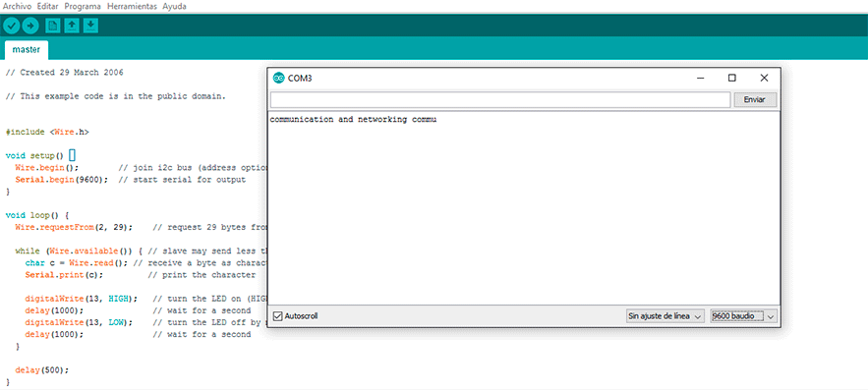Viewport: 868px width, 391px height.
Task: Close the COM3 serial monitor window
Action: pos(764,78)
